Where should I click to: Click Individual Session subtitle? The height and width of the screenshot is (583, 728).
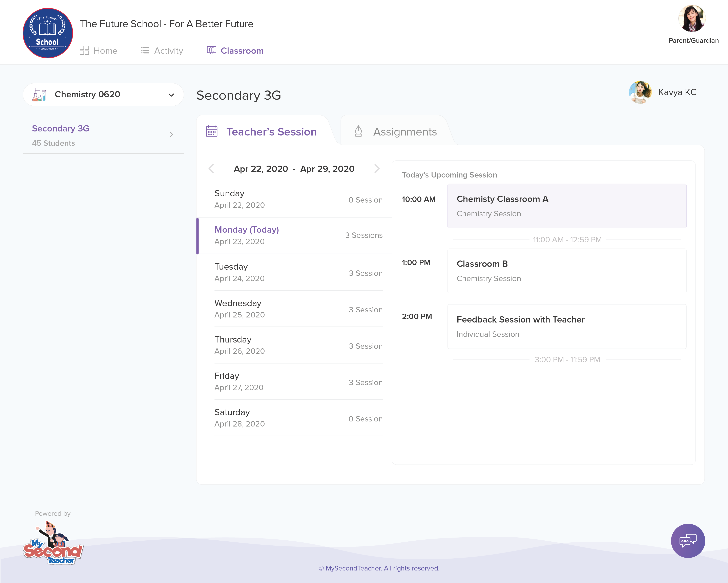click(488, 334)
